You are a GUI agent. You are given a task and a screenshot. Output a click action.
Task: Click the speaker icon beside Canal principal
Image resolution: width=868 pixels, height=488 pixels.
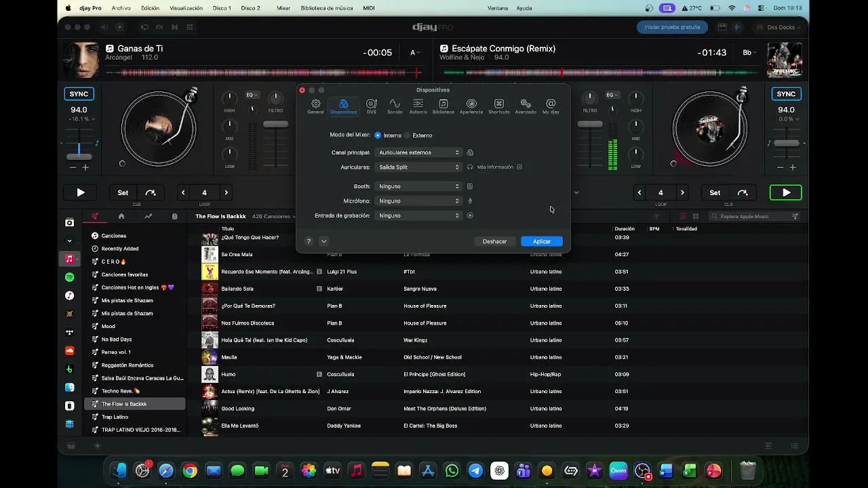click(470, 152)
